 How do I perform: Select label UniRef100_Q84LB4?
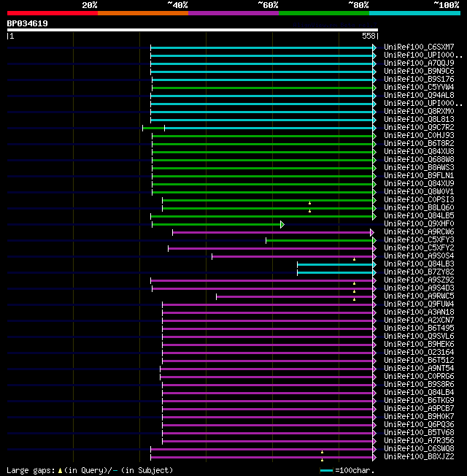coord(419,393)
